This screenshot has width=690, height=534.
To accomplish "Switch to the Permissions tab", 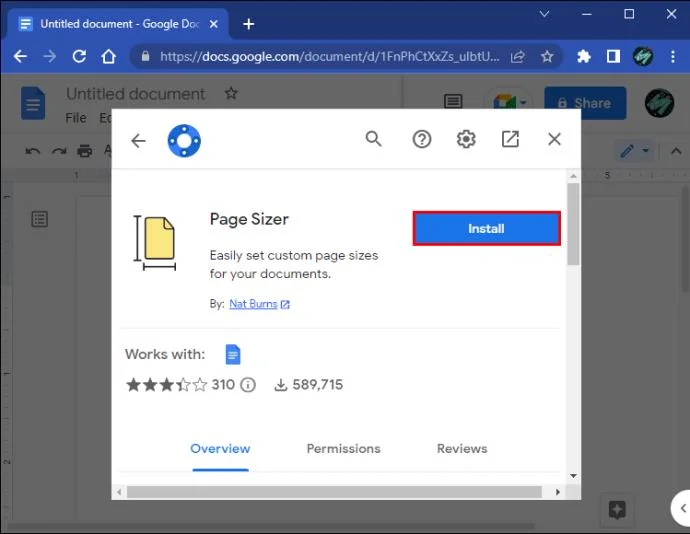I will coord(343,449).
